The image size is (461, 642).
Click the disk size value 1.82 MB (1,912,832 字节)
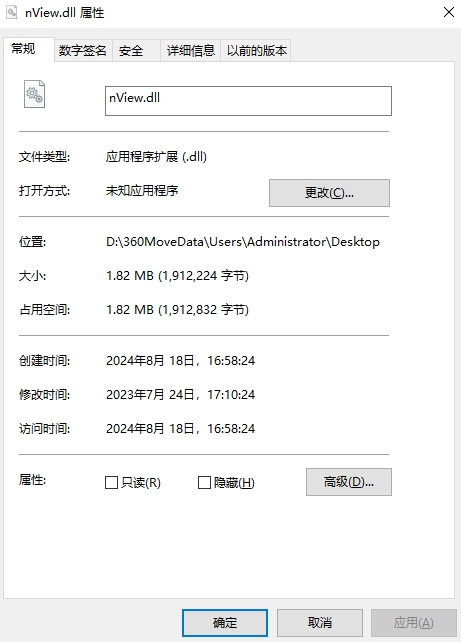(x=177, y=310)
